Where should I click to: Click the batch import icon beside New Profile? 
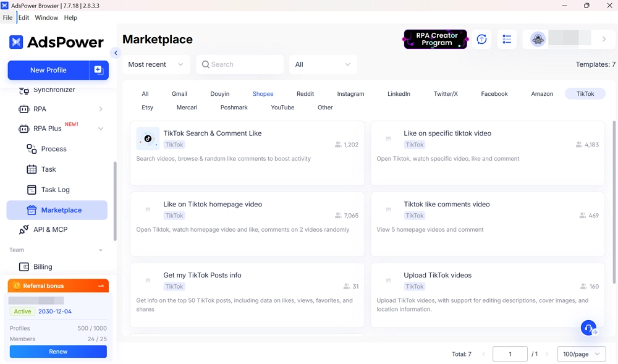pos(99,70)
